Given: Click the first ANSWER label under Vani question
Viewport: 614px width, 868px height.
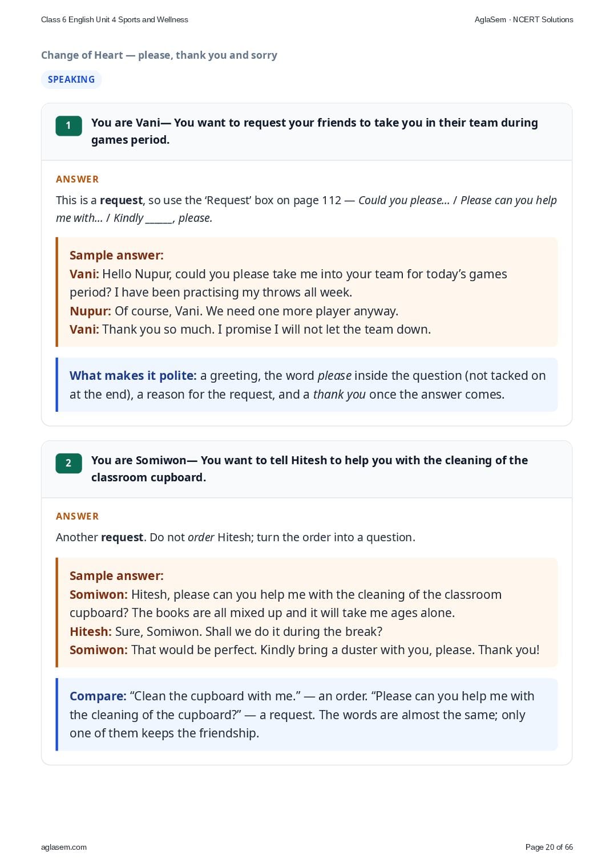Looking at the screenshot, I should 77,179.
